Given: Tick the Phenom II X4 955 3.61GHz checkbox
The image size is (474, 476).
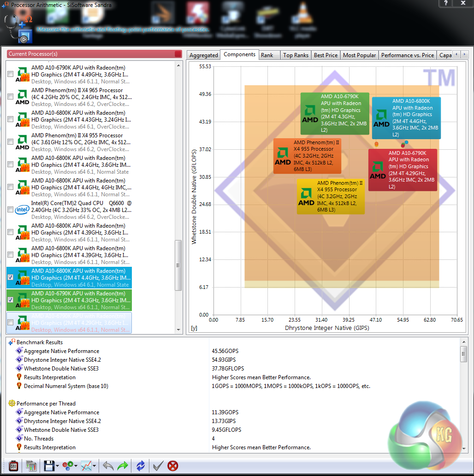Looking at the screenshot, I should [x=10, y=142].
